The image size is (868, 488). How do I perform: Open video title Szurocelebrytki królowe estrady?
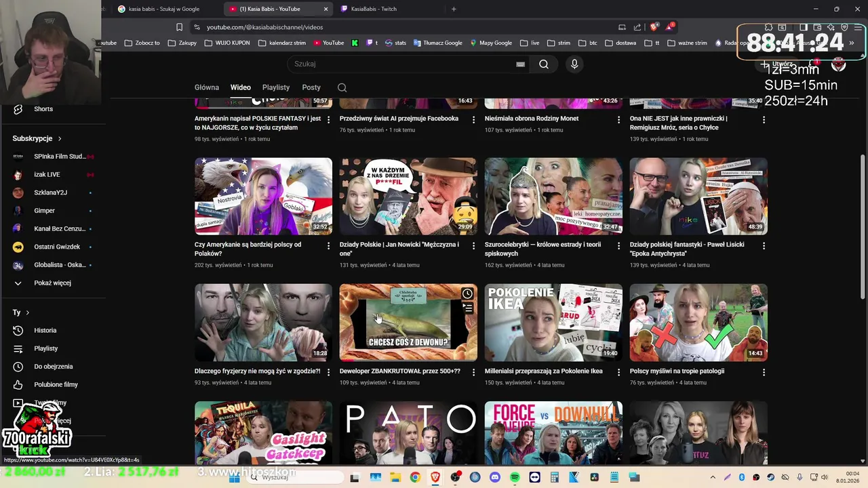(x=543, y=249)
